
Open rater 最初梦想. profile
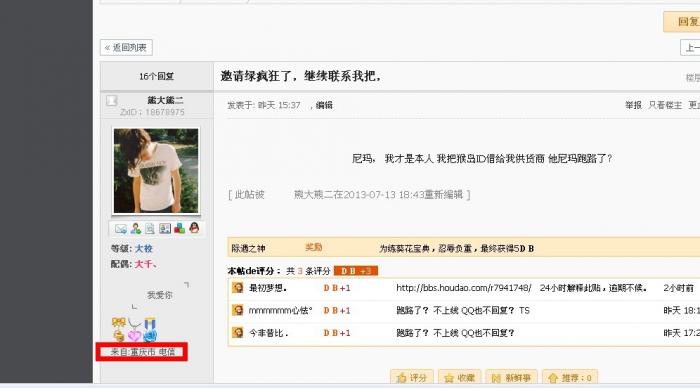[268, 288]
